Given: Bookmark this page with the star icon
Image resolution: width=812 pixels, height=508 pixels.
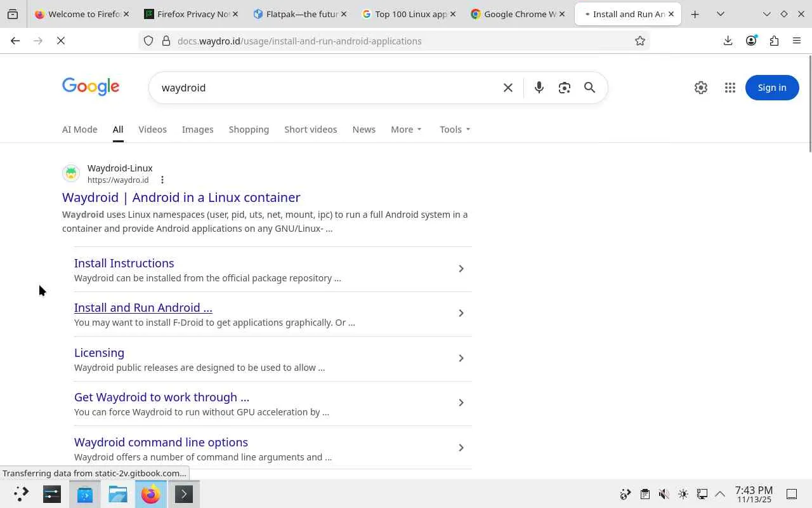Looking at the screenshot, I should click(640, 41).
